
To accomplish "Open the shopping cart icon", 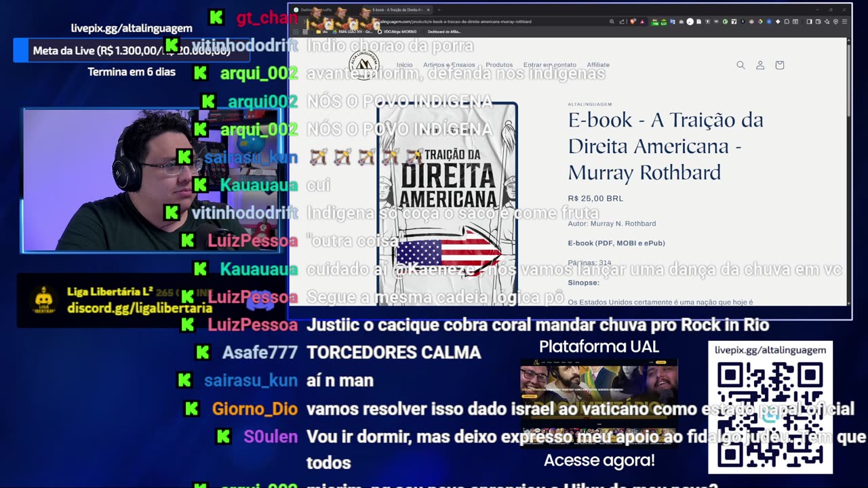I will [780, 65].
